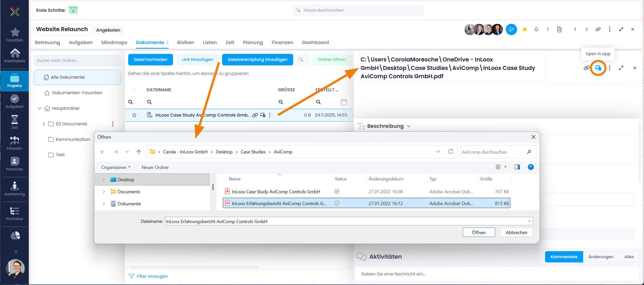644x285 pixels.
Task: Switch to the Finanzen tab
Action: (x=282, y=42)
